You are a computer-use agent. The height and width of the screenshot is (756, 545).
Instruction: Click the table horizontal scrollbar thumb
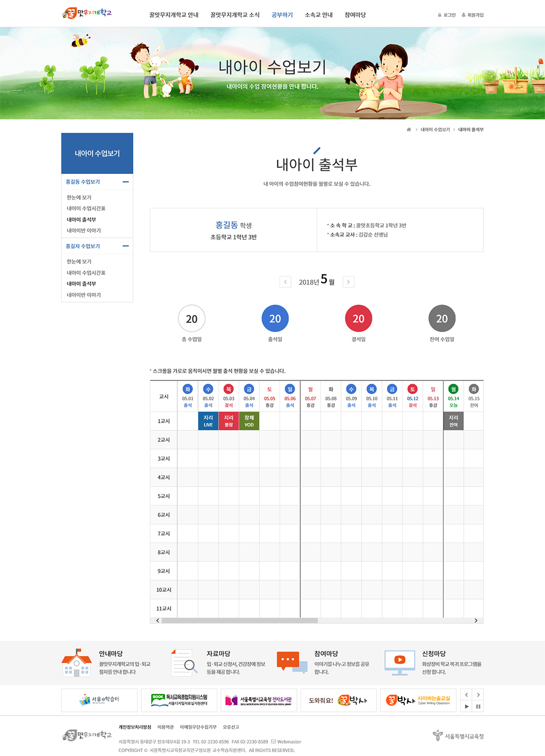coord(240,621)
